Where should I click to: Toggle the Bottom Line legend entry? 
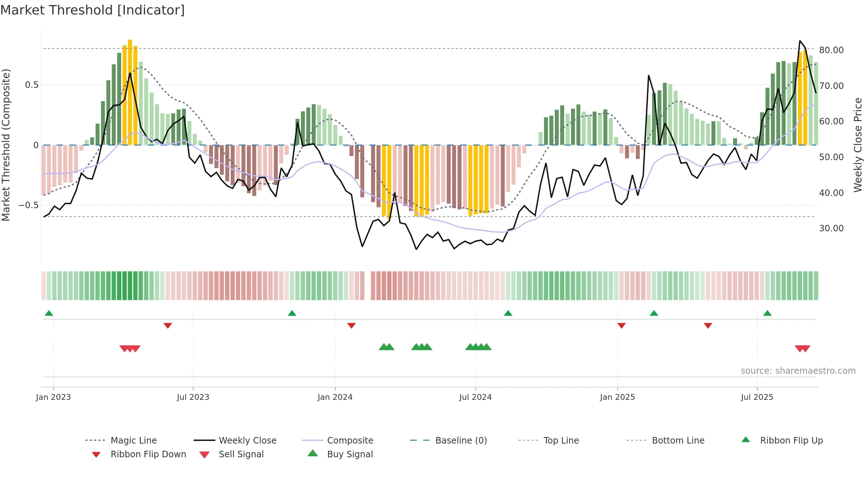coord(665,440)
